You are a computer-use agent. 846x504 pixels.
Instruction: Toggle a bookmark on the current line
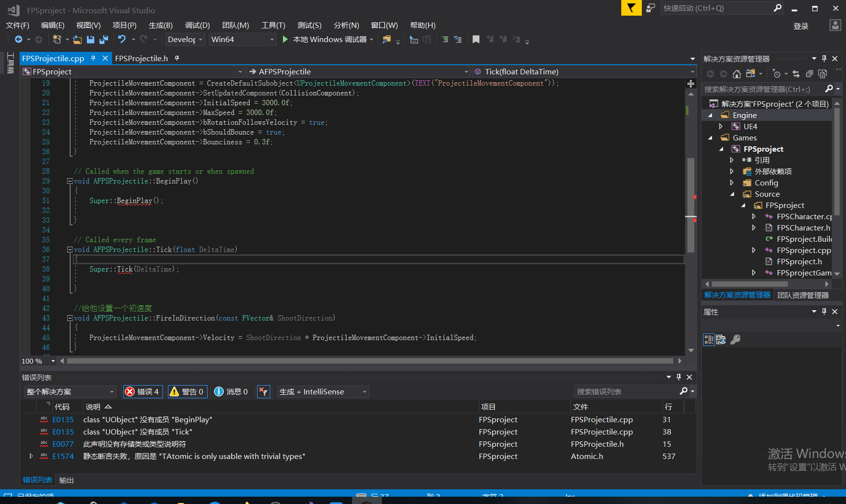pos(476,39)
